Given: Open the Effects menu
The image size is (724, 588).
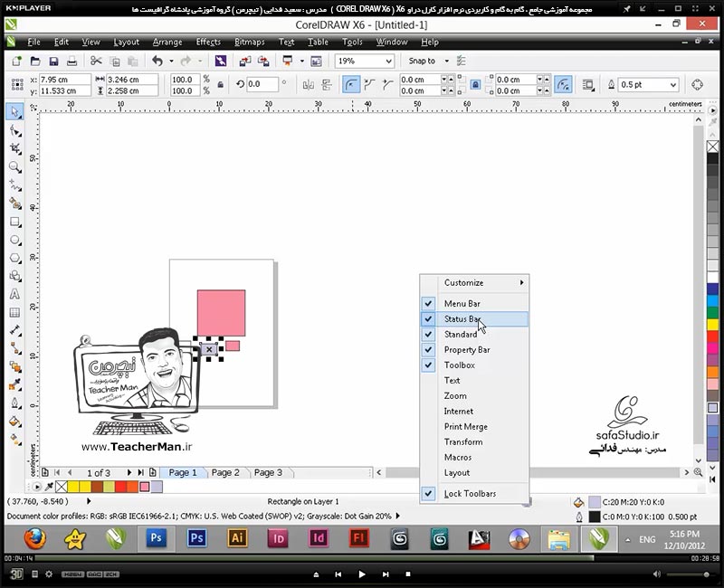Looking at the screenshot, I should [208, 42].
